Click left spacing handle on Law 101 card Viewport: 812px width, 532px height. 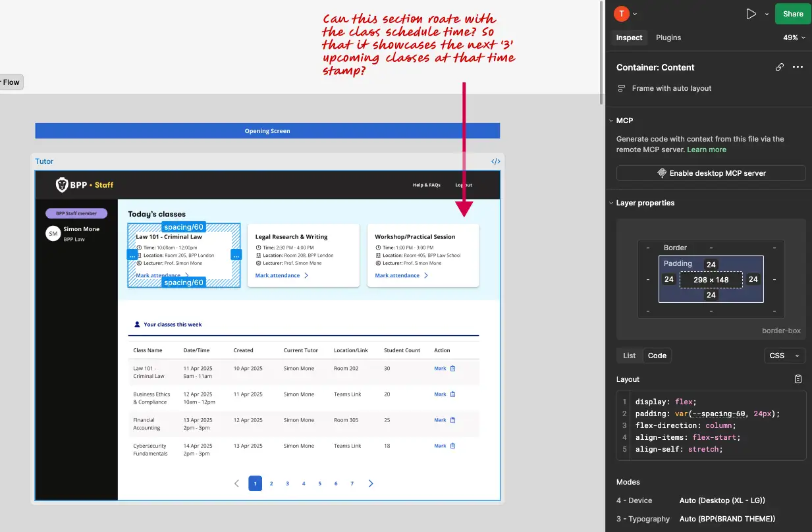[132, 255]
